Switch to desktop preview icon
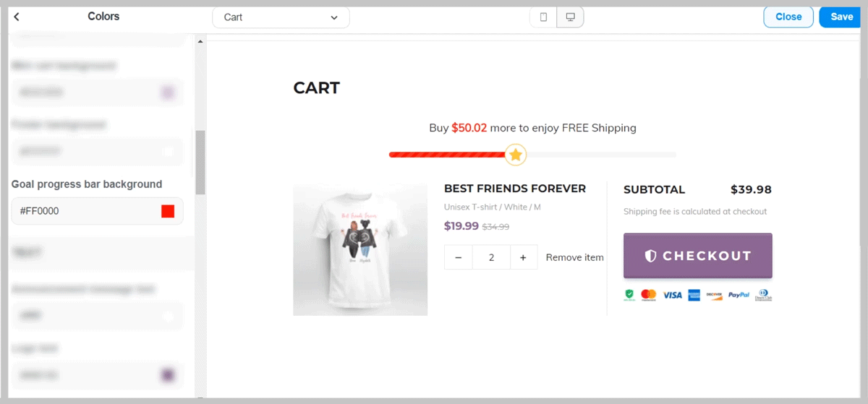 coord(570,17)
